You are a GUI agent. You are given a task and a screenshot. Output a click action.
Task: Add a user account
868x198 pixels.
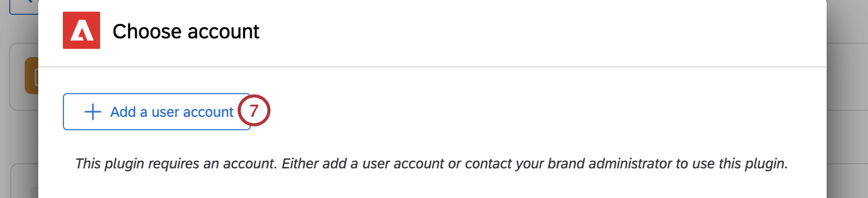tap(157, 112)
